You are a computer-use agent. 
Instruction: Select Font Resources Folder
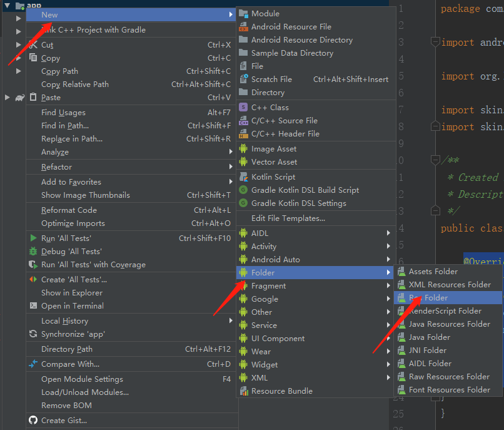[448, 390]
